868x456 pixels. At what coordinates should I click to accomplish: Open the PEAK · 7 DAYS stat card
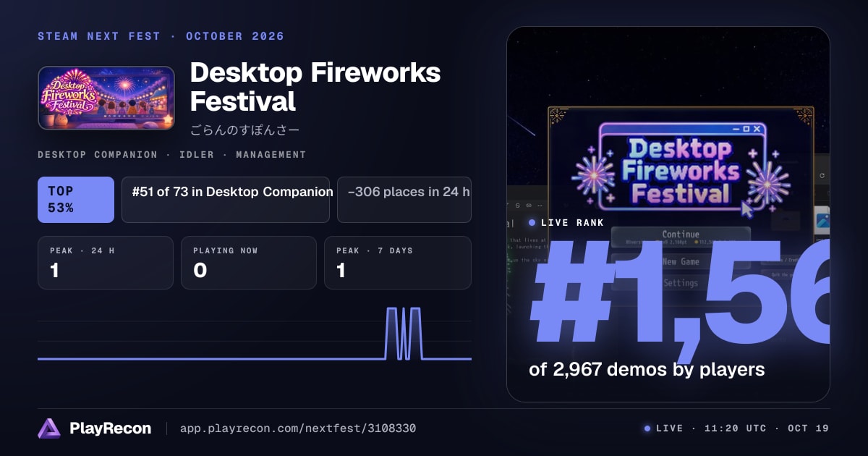(x=398, y=263)
